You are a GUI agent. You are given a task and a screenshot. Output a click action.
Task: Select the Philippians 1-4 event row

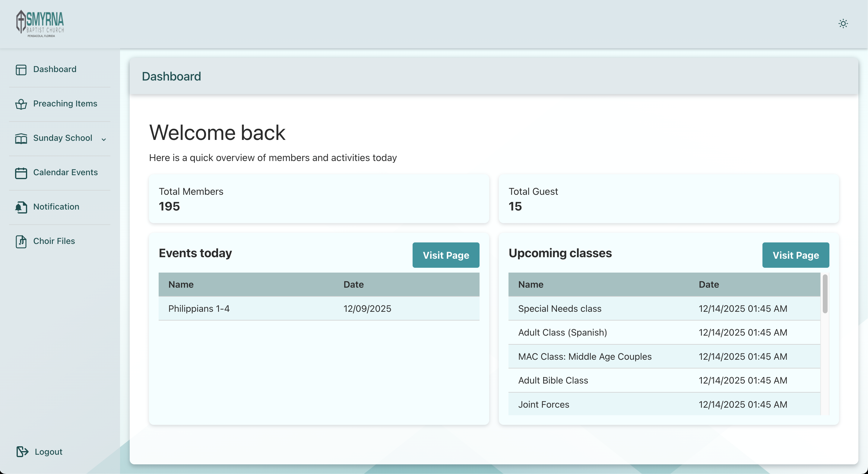click(x=319, y=308)
